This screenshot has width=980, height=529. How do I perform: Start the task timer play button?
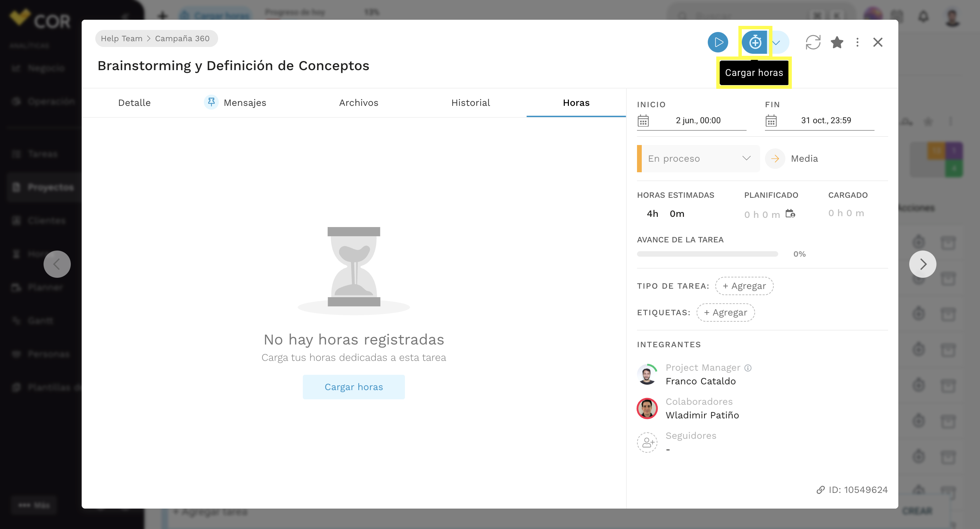pyautogui.click(x=718, y=42)
